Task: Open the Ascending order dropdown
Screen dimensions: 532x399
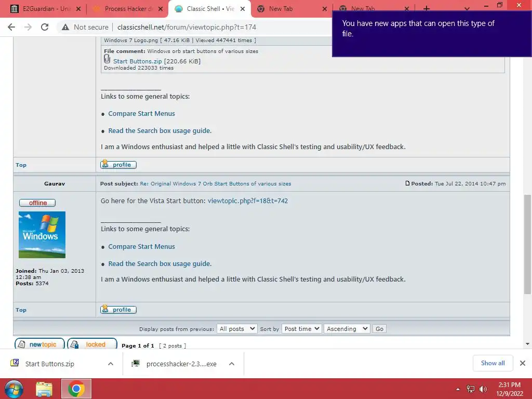Action: (x=347, y=329)
